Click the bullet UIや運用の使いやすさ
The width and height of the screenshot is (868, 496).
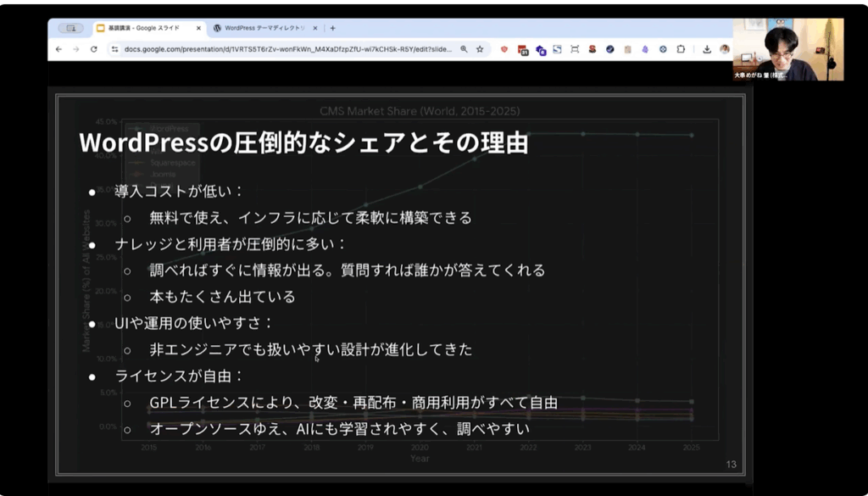click(194, 323)
